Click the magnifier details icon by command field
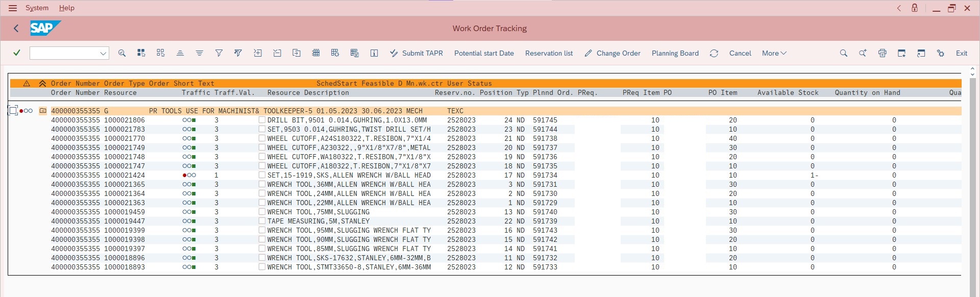This screenshot has height=297, width=980. coord(122,53)
